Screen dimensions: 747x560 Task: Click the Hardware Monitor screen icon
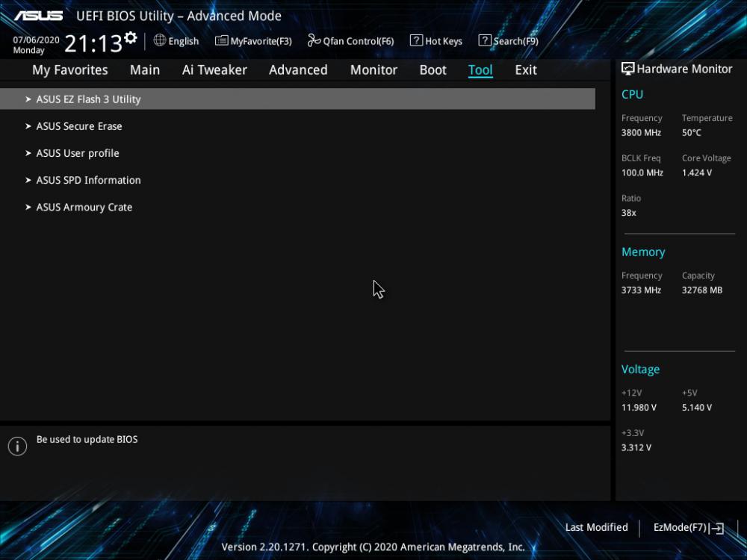[x=628, y=69]
